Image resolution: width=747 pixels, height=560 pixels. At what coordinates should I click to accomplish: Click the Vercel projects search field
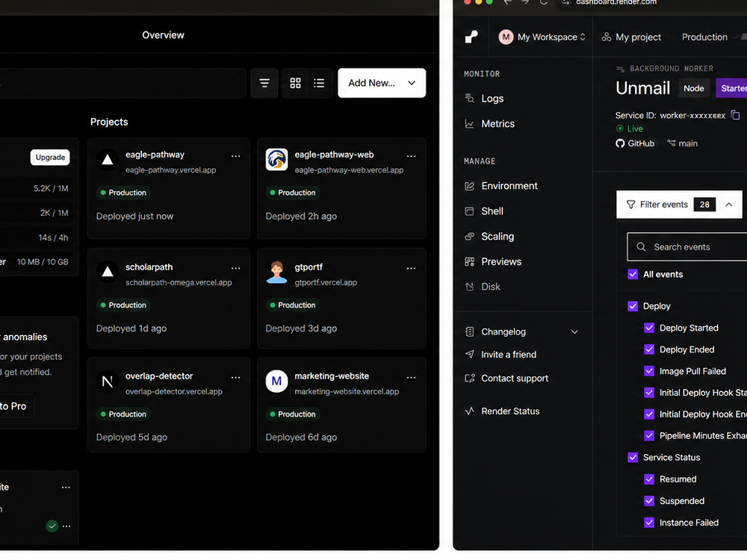[x=123, y=84]
